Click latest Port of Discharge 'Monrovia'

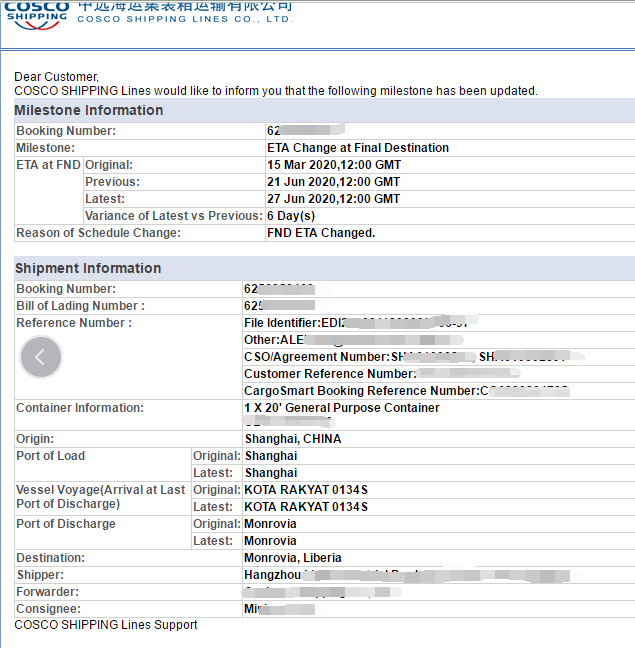point(270,541)
